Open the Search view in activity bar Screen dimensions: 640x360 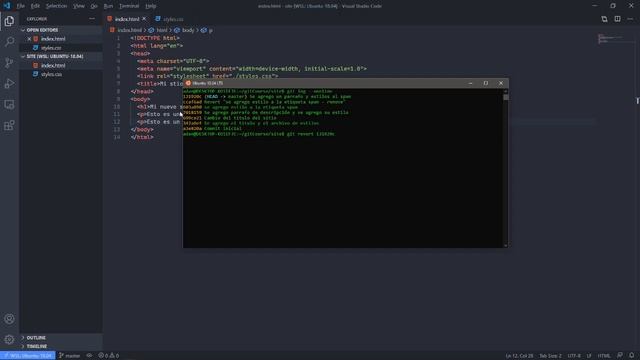pyautogui.click(x=9, y=42)
